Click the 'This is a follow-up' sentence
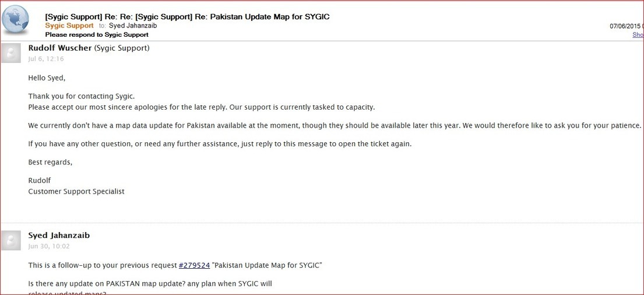The height and width of the screenshot is (295, 644). pyautogui.click(x=103, y=265)
